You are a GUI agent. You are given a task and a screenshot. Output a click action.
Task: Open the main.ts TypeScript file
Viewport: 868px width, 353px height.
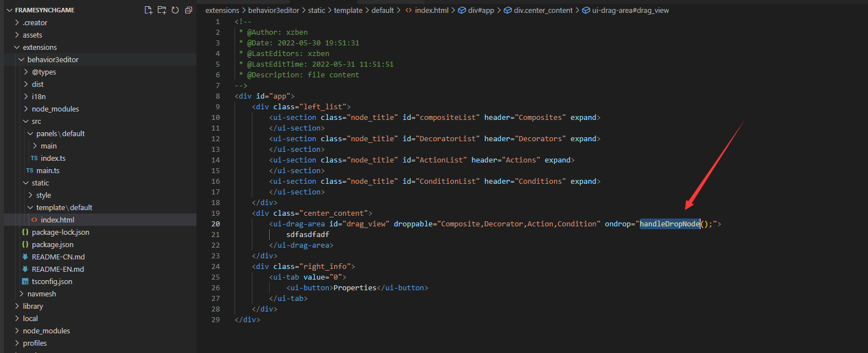[x=48, y=170]
